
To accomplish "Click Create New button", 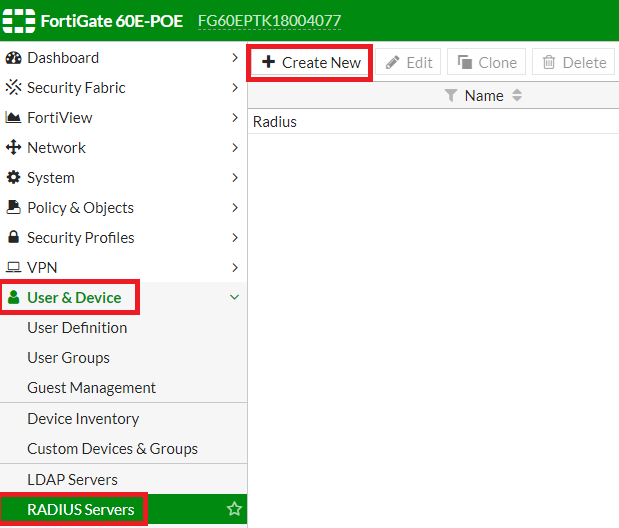I will point(311,62).
